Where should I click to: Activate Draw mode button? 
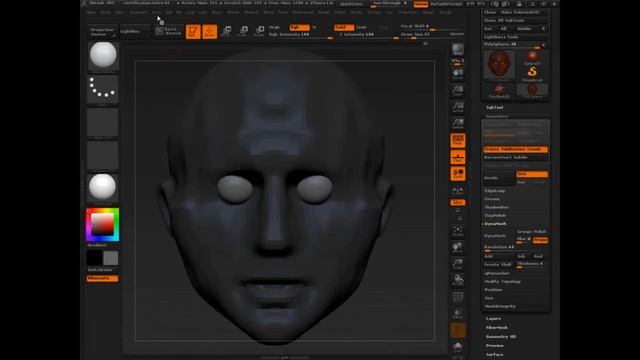pyautogui.click(x=210, y=31)
